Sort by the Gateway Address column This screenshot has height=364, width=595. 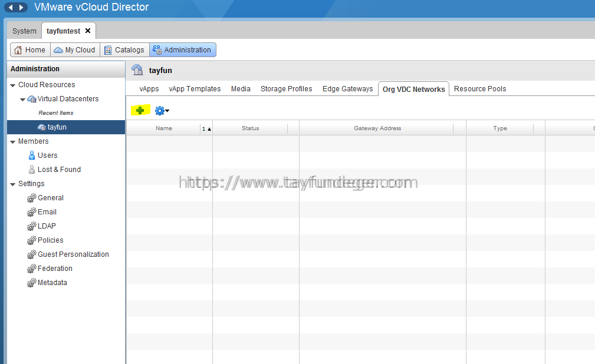(x=377, y=128)
